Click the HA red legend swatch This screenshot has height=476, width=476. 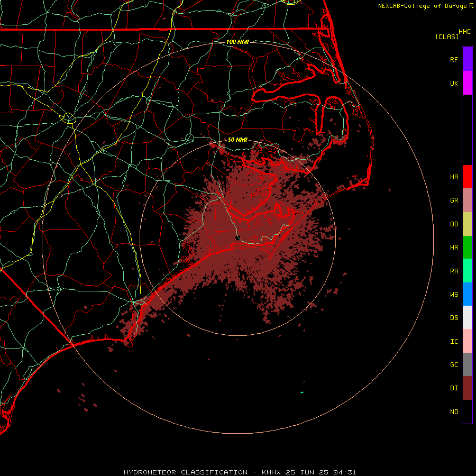467,177
